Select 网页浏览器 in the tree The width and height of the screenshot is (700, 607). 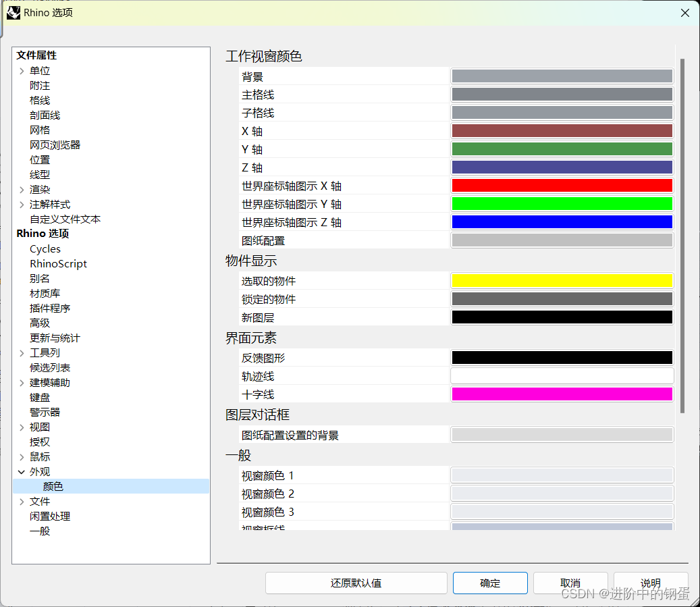pos(55,144)
